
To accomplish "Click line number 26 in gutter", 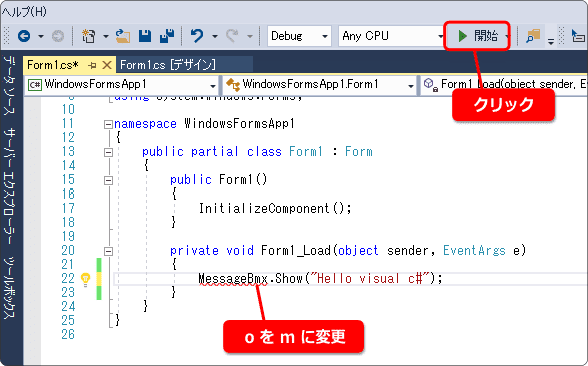I will (x=68, y=334).
